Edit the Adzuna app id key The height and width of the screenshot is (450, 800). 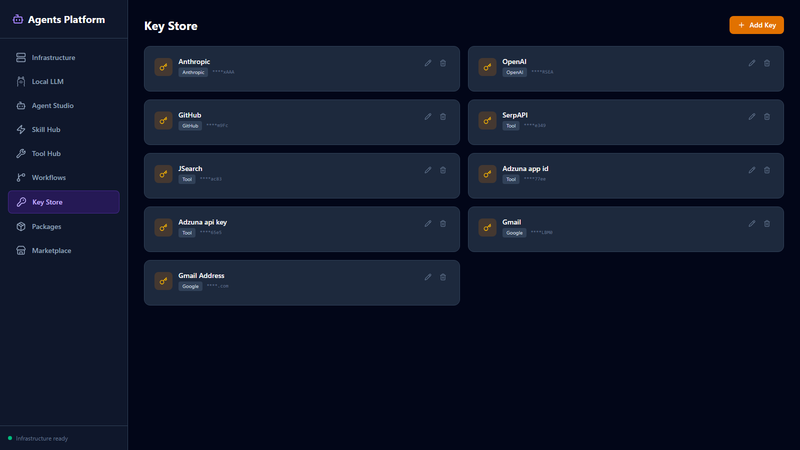752,170
